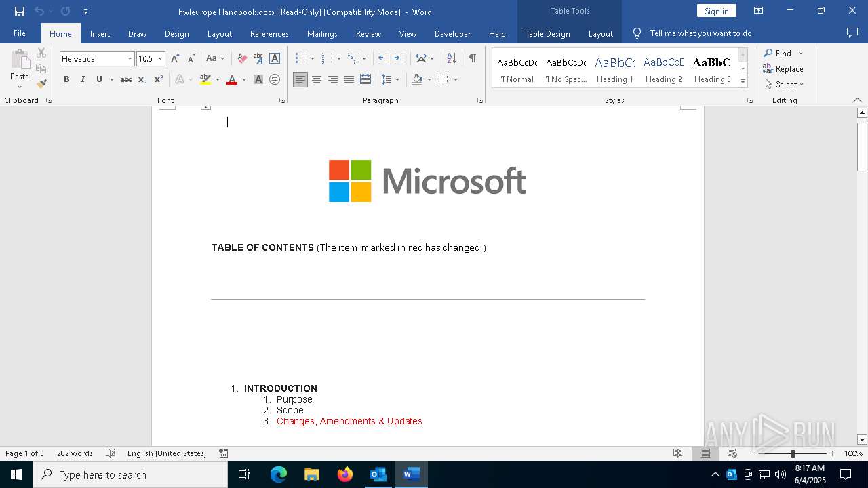
Task: Expand the Borders dropdown arrow
Action: [456, 79]
